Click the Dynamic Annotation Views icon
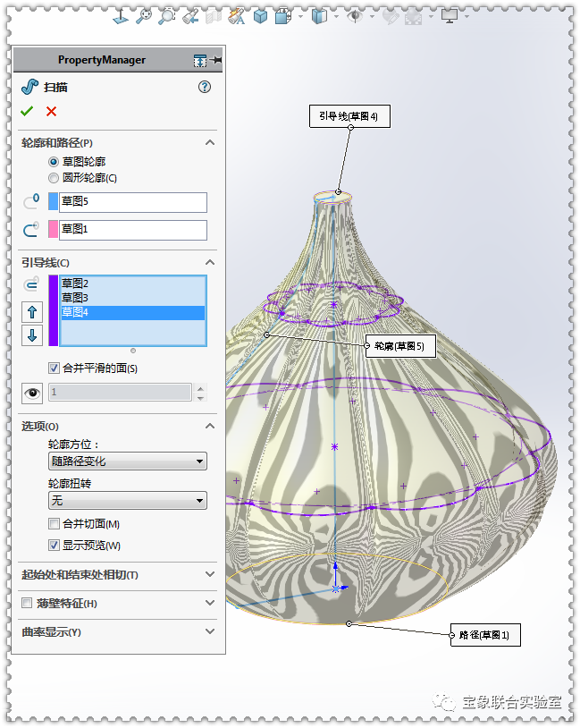This screenshot has width=580, height=728. click(x=237, y=16)
